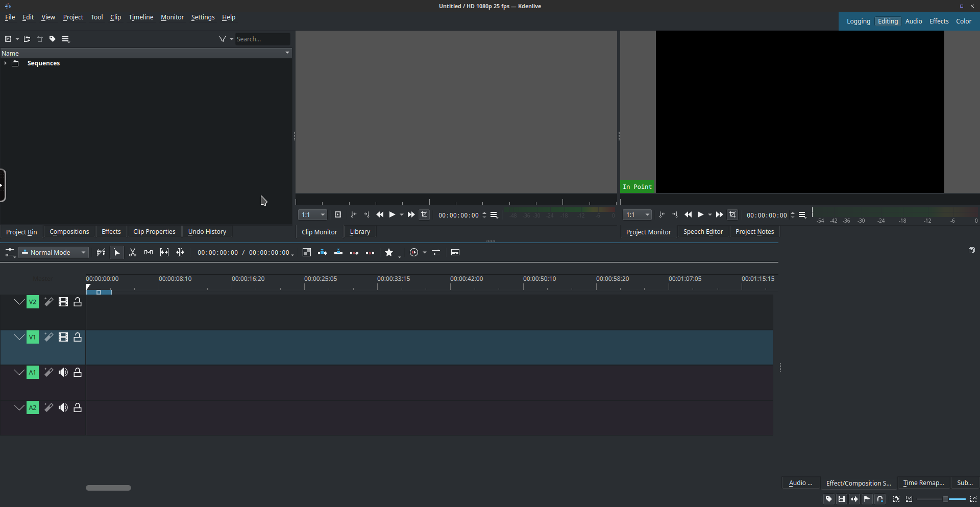Click Overwrite clip zone in timeline
Image resolution: width=980 pixels, height=507 pixels.
coord(338,253)
